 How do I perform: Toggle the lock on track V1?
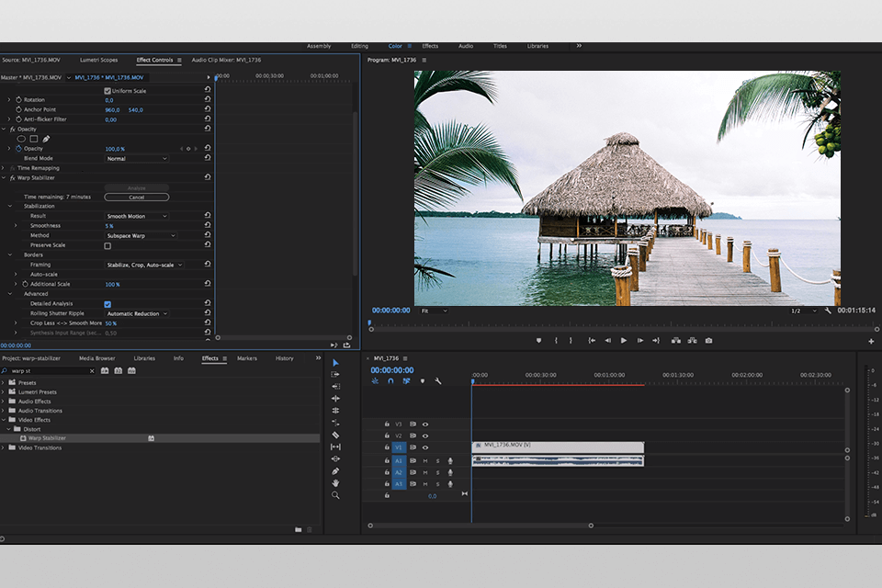387,447
